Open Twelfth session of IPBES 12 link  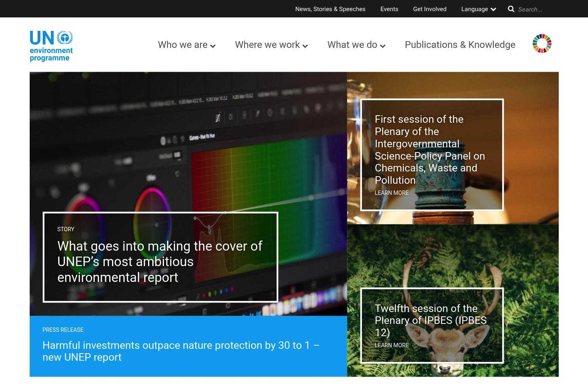click(x=431, y=320)
